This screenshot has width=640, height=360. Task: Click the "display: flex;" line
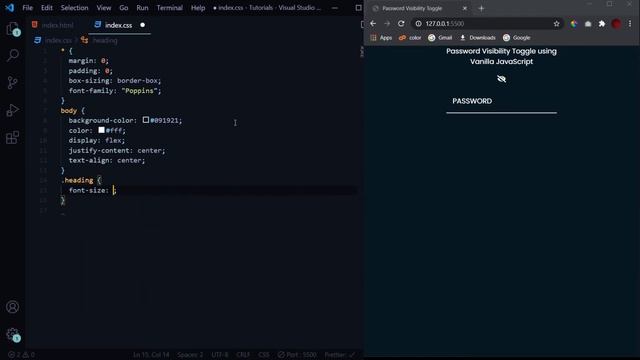(97, 140)
